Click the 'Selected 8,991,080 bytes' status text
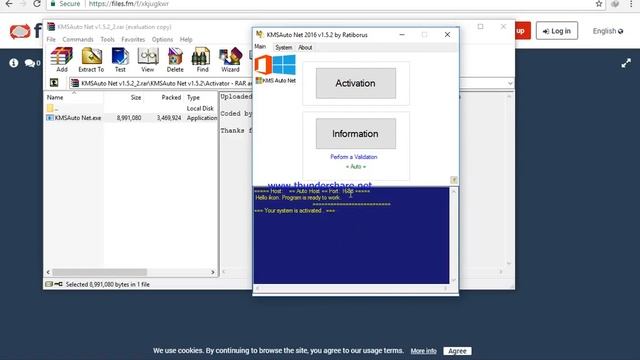Screen dimensions: 640x360 pos(108,284)
